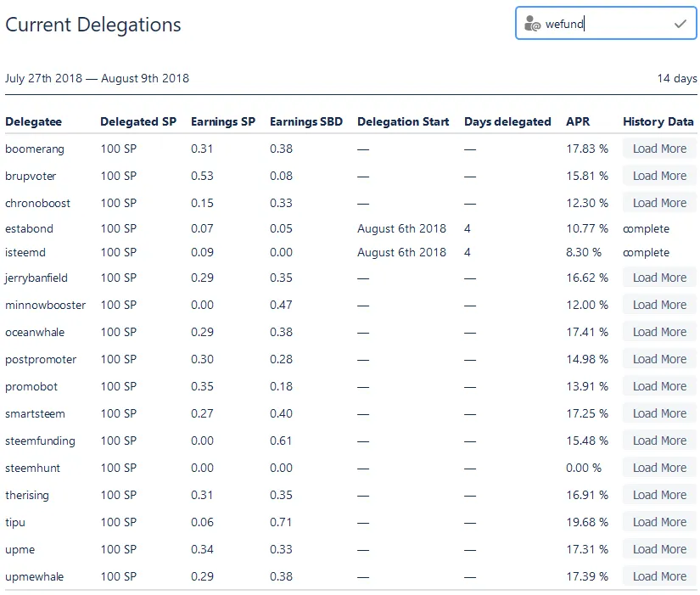700x595 pixels.
Task: Select the upmewhale delegatee name
Action: (x=35, y=577)
